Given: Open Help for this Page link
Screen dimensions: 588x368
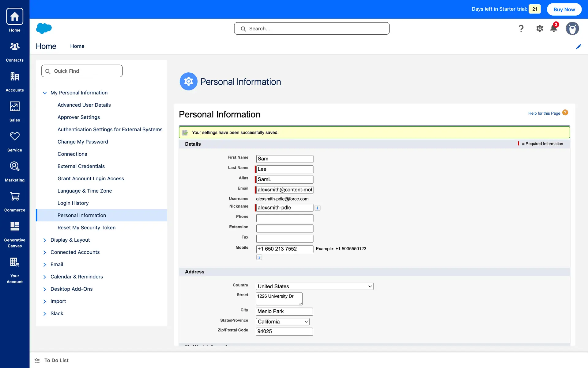Looking at the screenshot, I should point(544,113).
